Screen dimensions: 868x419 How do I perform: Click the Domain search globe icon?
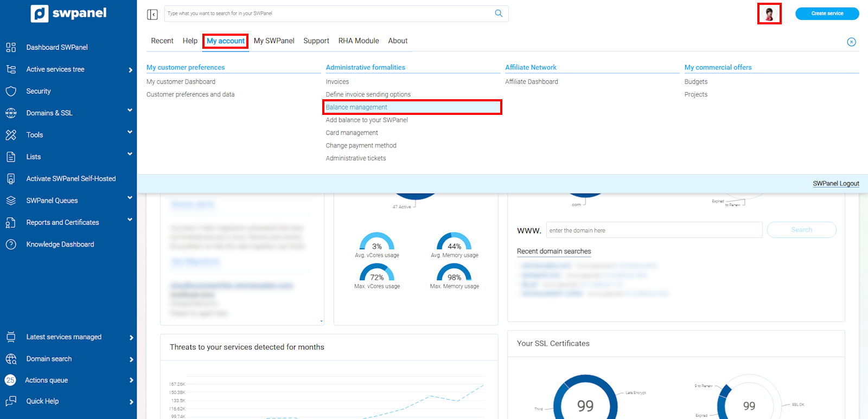(11, 359)
